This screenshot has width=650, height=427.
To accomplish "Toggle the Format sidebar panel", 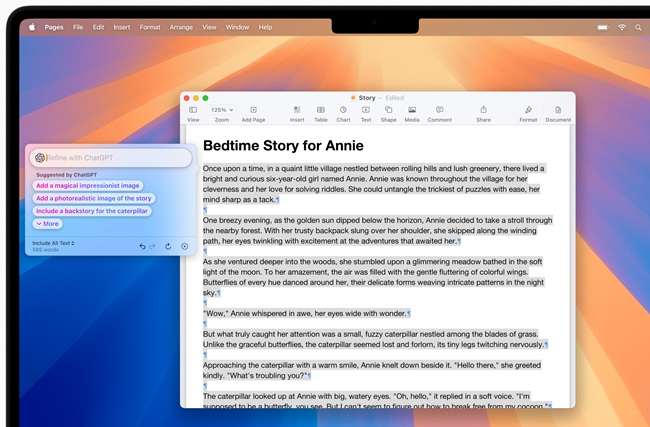I will (x=527, y=110).
